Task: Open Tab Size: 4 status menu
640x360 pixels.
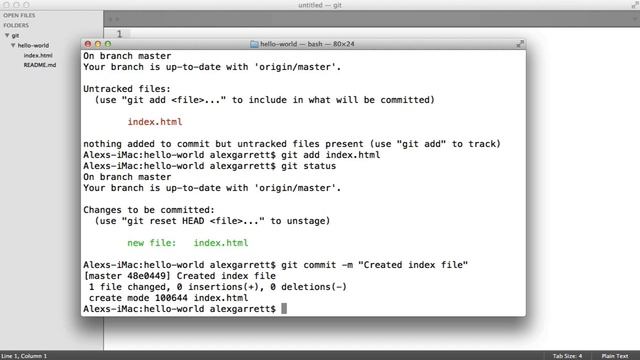Action: [x=567, y=356]
